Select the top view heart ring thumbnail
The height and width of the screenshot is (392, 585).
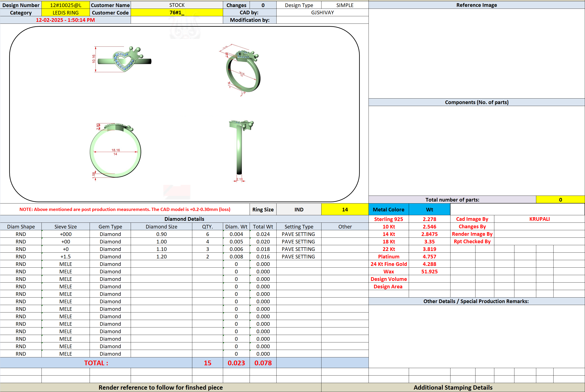click(x=122, y=59)
